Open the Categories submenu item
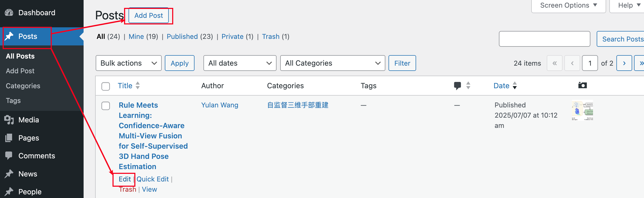Screen dimensions: 644x198 click(23, 86)
